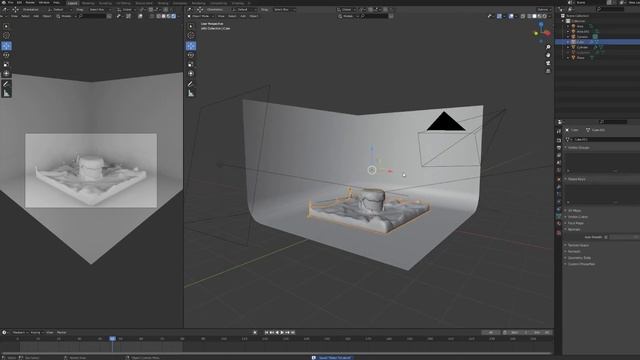The height and width of the screenshot is (360, 640).
Task: Open the Add menu in right viewport header
Action: pyautogui.click(x=243, y=16)
